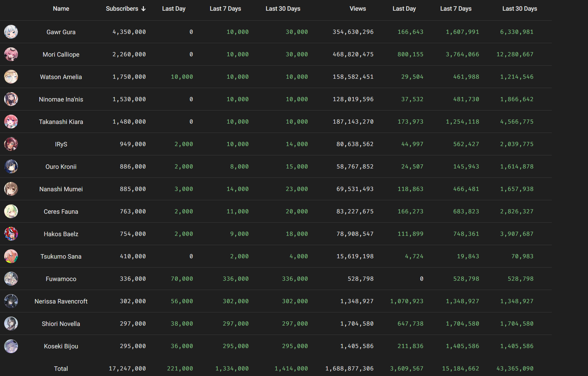Sort table by Name column header

61,9
